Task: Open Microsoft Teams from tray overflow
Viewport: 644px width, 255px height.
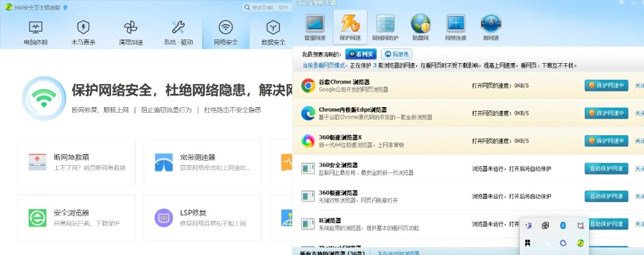Action: (x=528, y=225)
